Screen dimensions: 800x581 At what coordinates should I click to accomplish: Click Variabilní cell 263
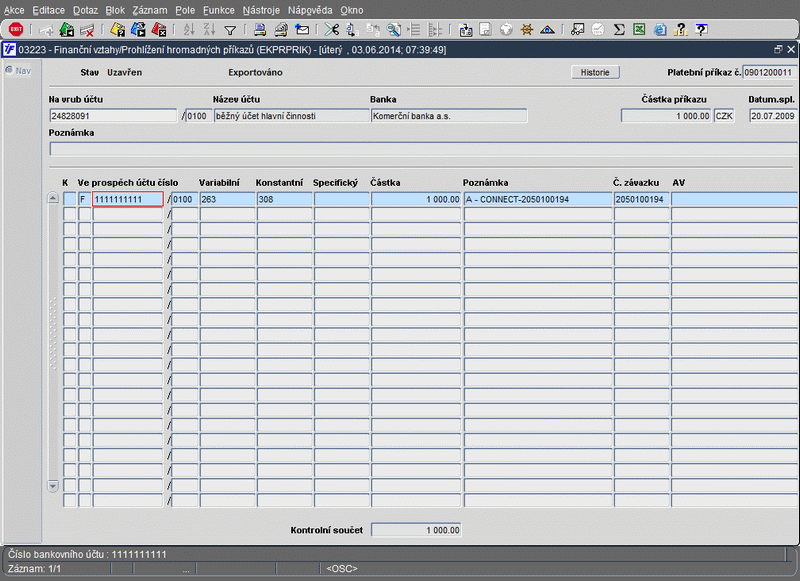(x=228, y=199)
